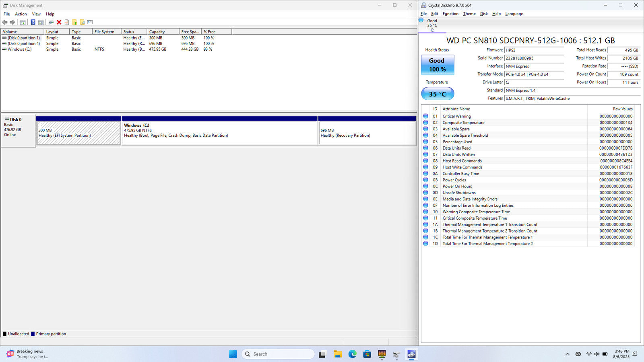Open the Theme menu in CrystalDiskInfo
The height and width of the screenshot is (362, 644).
click(469, 14)
